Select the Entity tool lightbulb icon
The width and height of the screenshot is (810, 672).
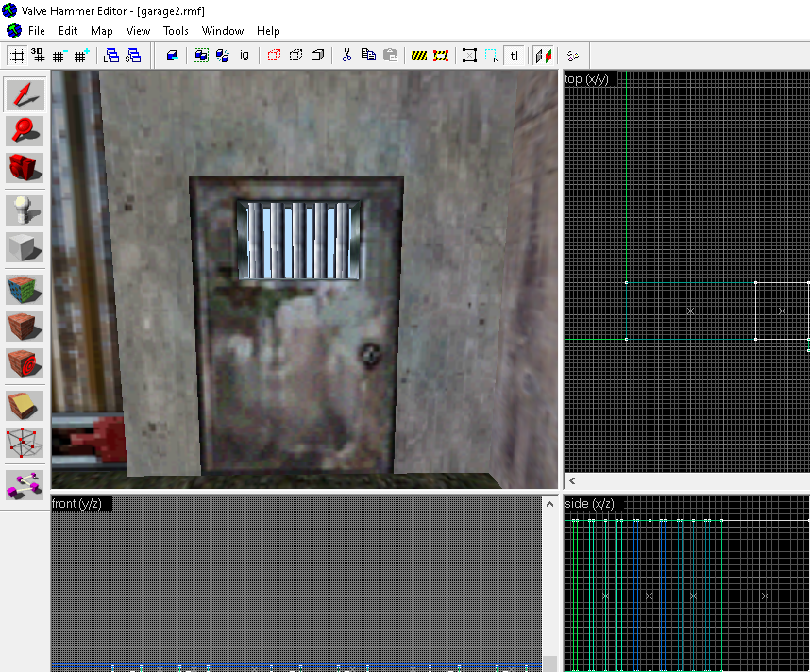pyautogui.click(x=25, y=210)
